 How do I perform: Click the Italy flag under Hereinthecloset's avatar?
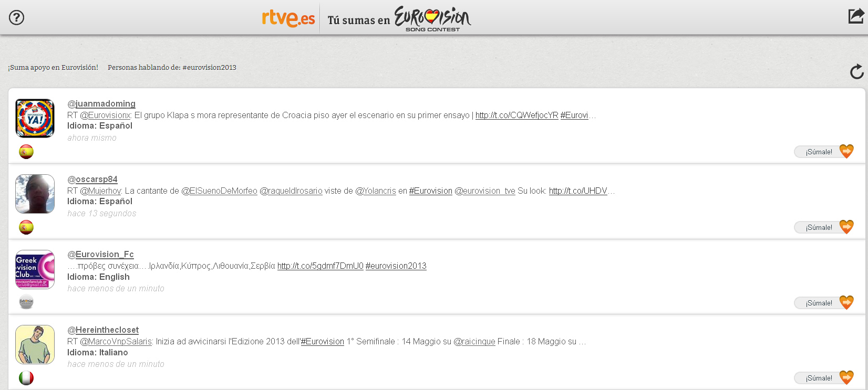click(26, 378)
